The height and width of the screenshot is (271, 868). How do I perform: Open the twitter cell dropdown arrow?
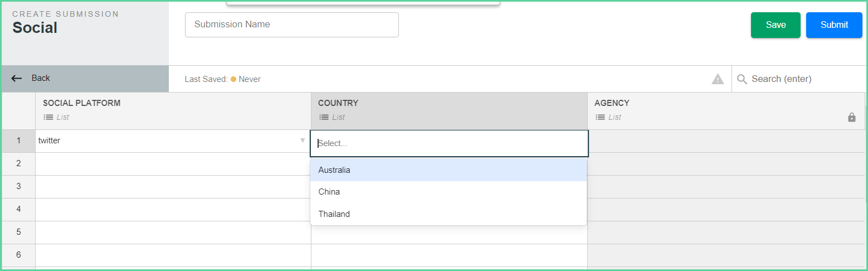point(303,141)
